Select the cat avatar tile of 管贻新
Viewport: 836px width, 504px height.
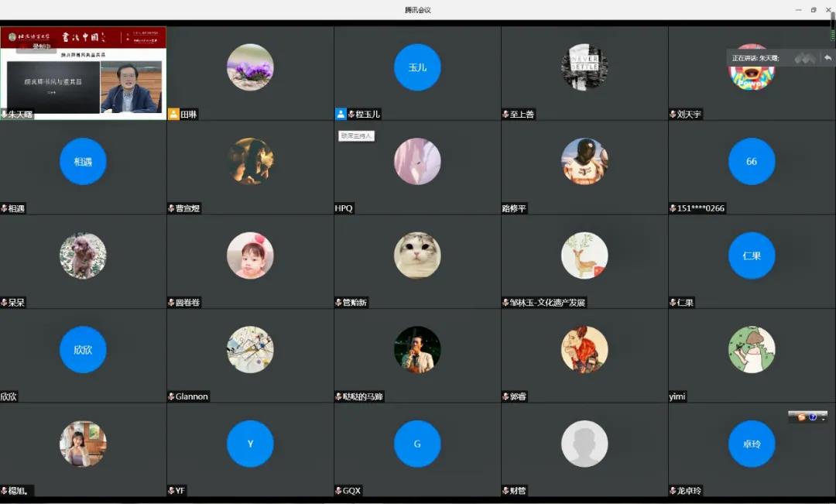(x=417, y=255)
